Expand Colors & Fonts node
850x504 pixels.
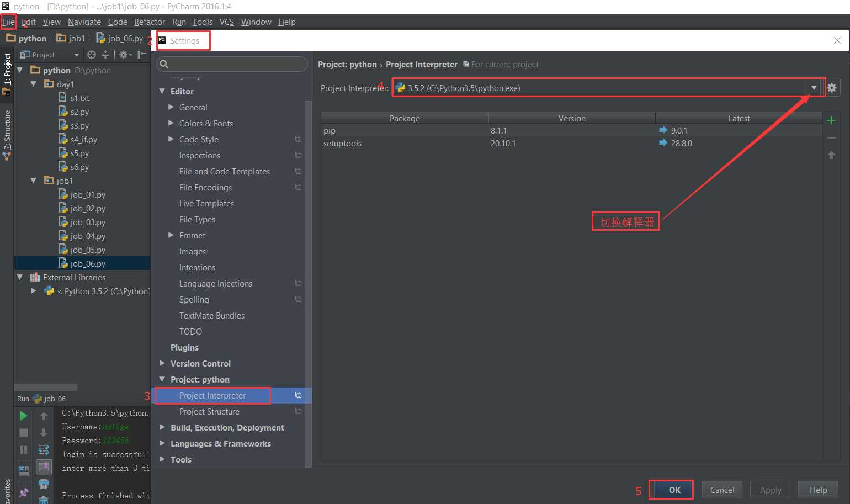pyautogui.click(x=171, y=123)
